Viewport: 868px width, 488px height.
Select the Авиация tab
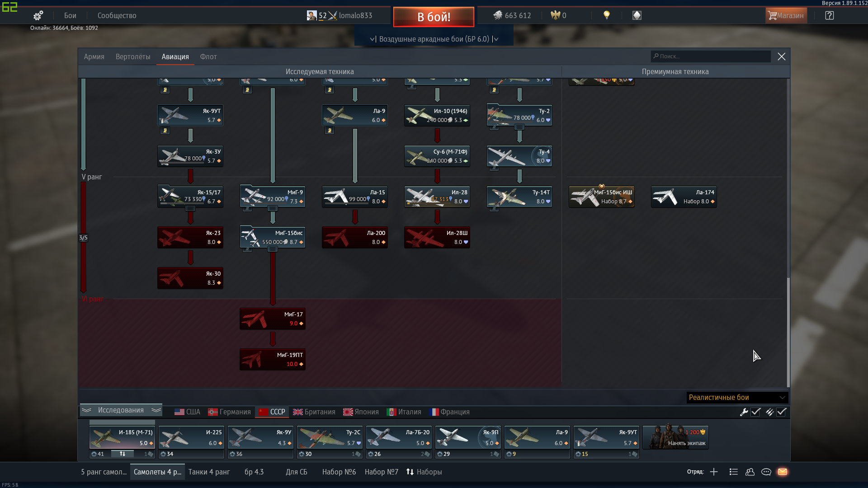pos(175,56)
